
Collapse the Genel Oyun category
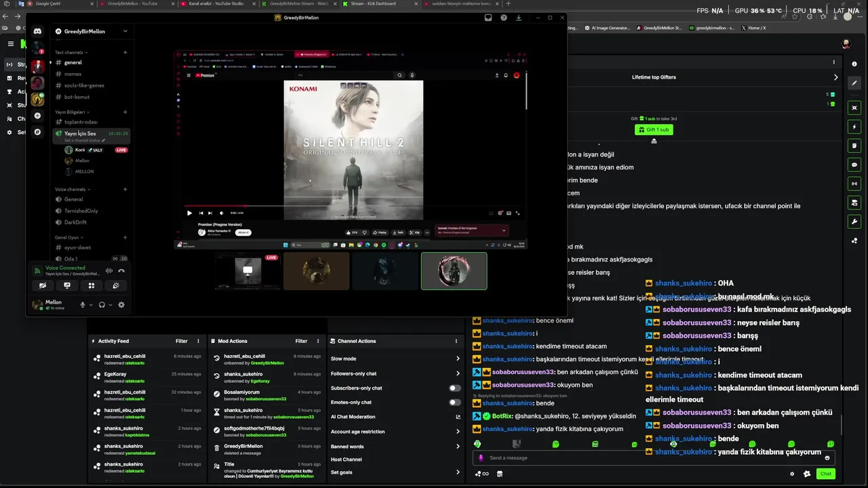68,238
